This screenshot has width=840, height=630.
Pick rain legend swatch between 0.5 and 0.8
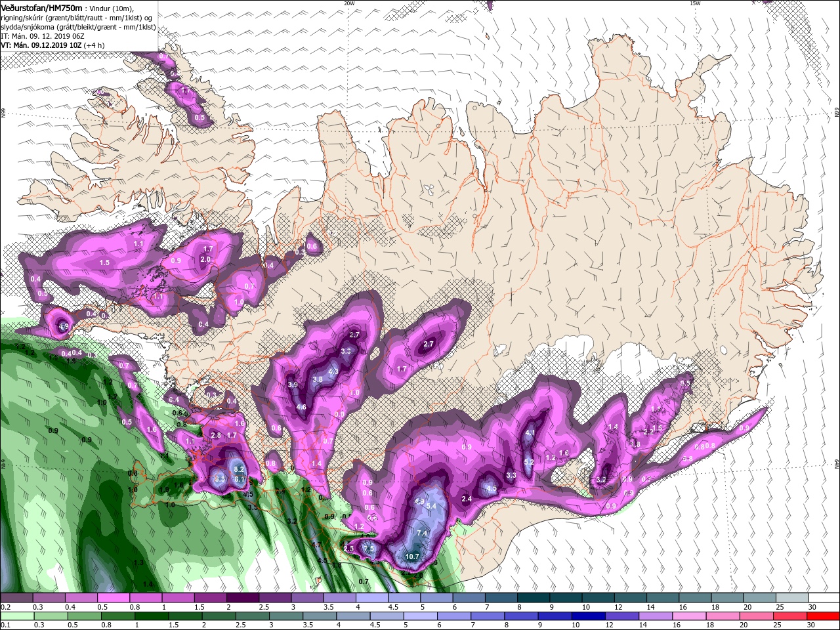84,616
